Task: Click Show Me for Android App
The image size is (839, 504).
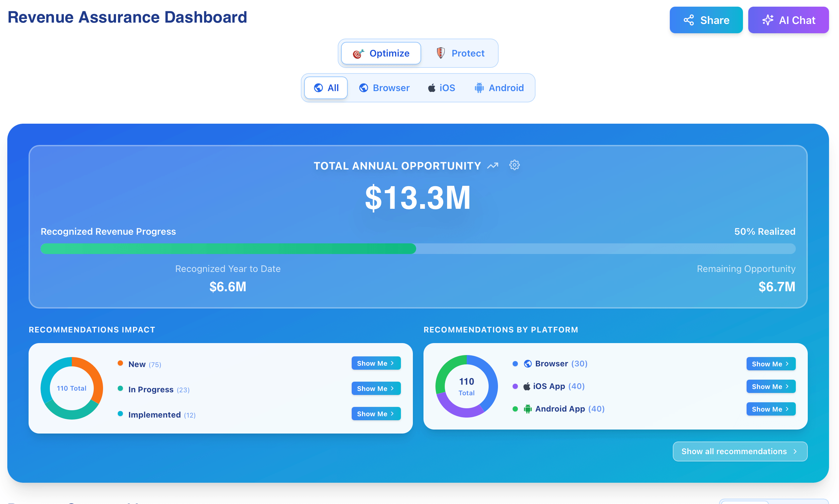Action: (x=771, y=409)
